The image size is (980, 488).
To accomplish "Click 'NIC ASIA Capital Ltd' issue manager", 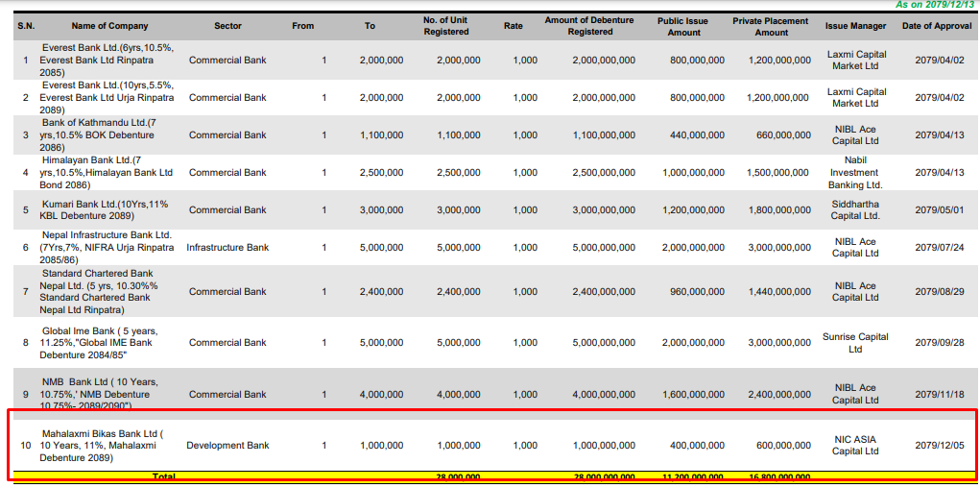I will tap(854, 446).
